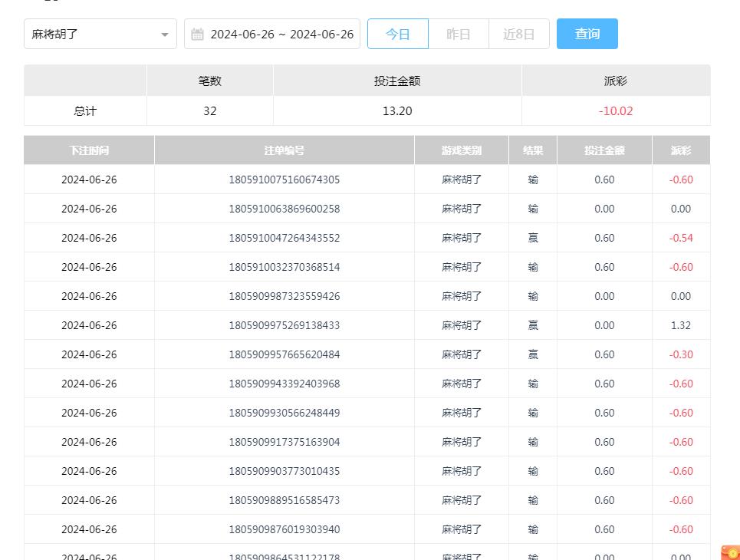Click the 注单编号 column header
Viewport: 740px width, 560px height.
click(x=284, y=150)
